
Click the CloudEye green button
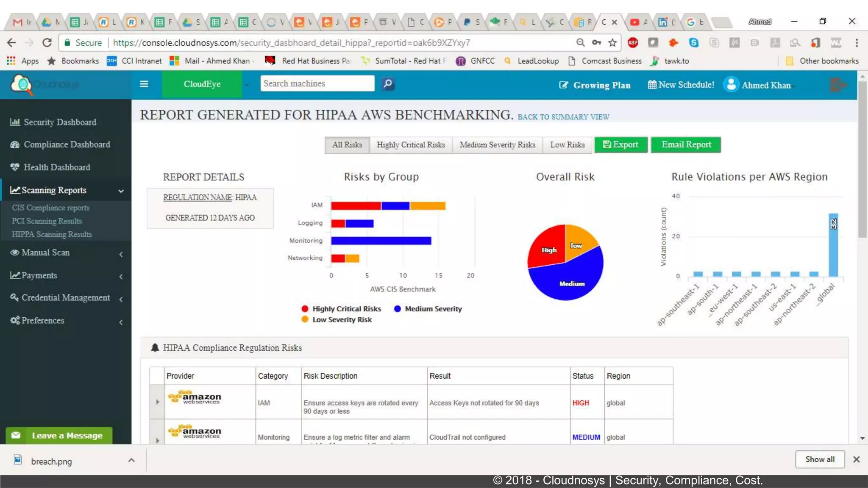[202, 84]
